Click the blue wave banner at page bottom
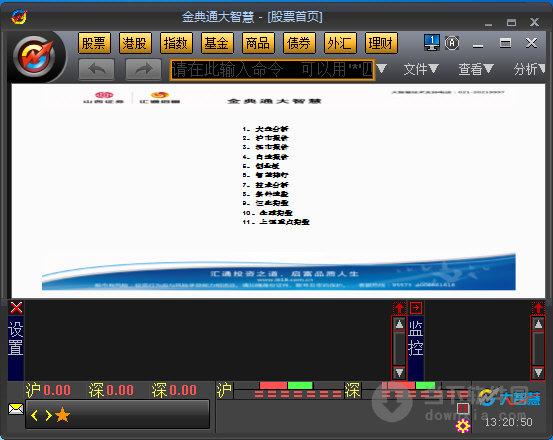Image resolution: width=553 pixels, height=440 pixels. click(279, 272)
